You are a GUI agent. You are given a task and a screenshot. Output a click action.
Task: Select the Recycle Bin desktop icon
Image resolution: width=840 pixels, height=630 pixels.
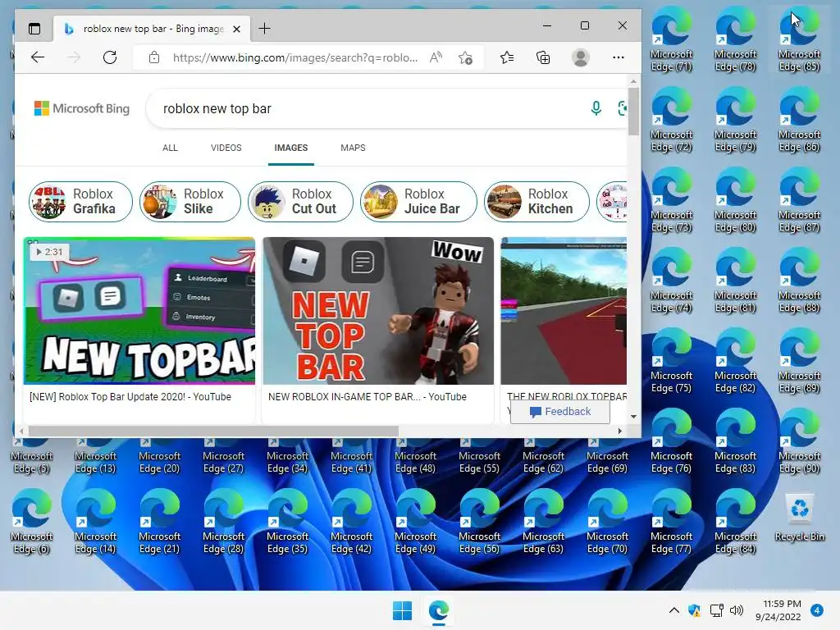click(799, 517)
